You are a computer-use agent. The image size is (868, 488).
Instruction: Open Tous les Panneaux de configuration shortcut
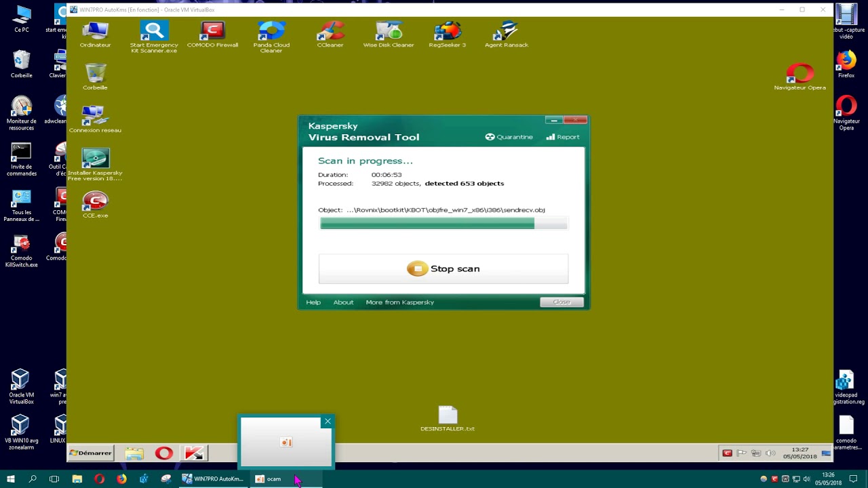point(21,206)
